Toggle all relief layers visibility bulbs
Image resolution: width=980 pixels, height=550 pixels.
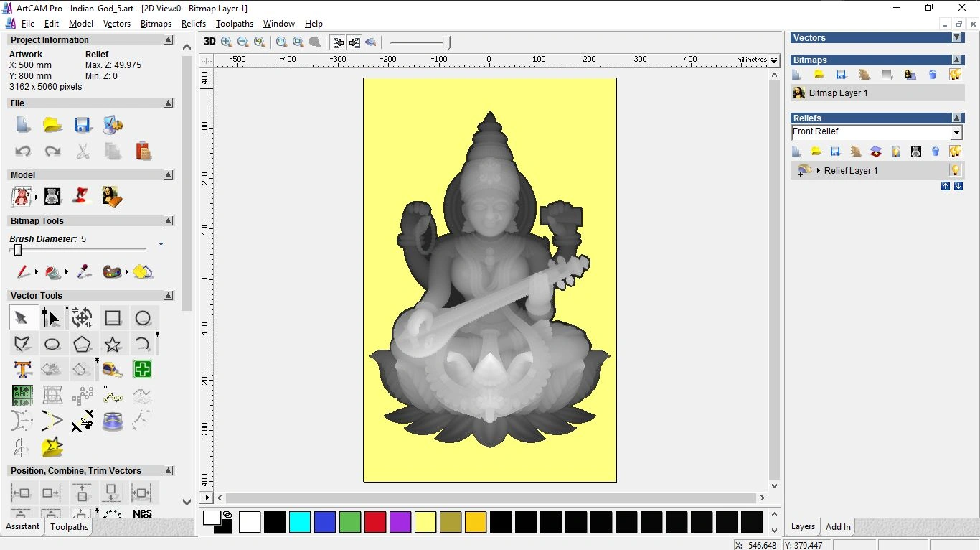[955, 152]
